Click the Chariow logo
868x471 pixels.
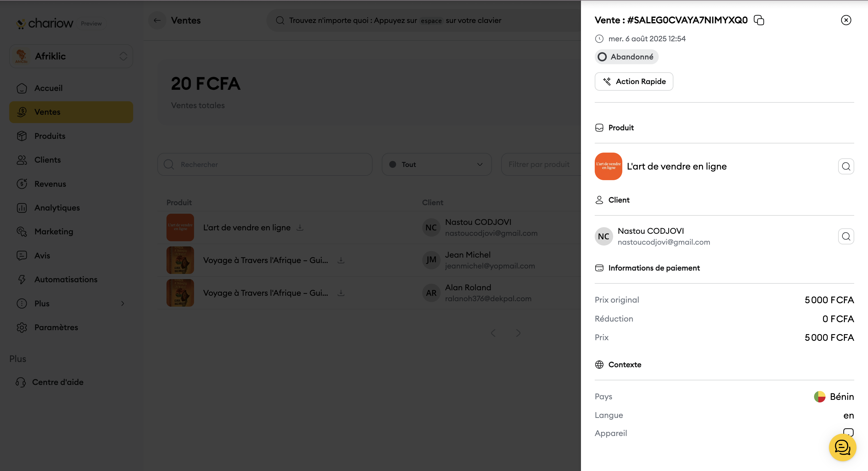coord(44,23)
